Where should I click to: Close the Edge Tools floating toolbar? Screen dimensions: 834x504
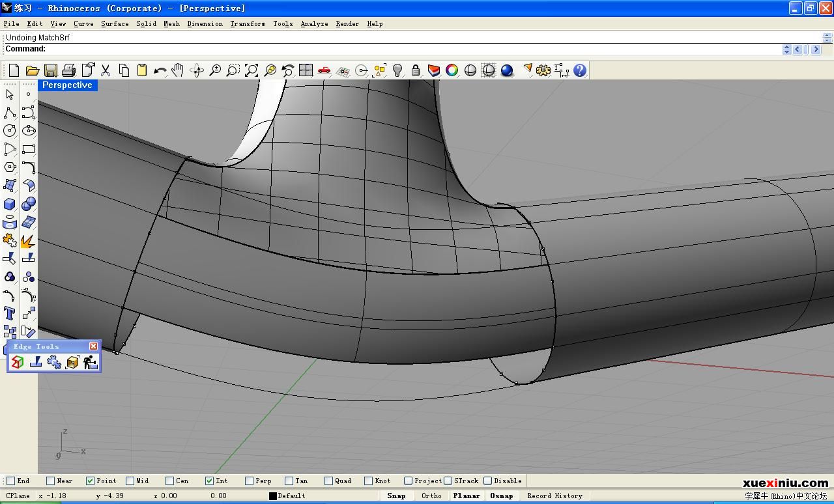point(93,346)
